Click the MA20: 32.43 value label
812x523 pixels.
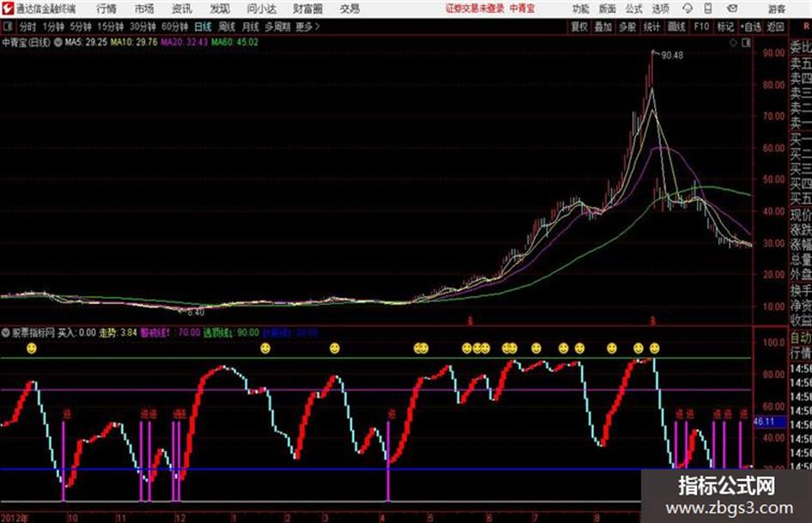pos(184,42)
